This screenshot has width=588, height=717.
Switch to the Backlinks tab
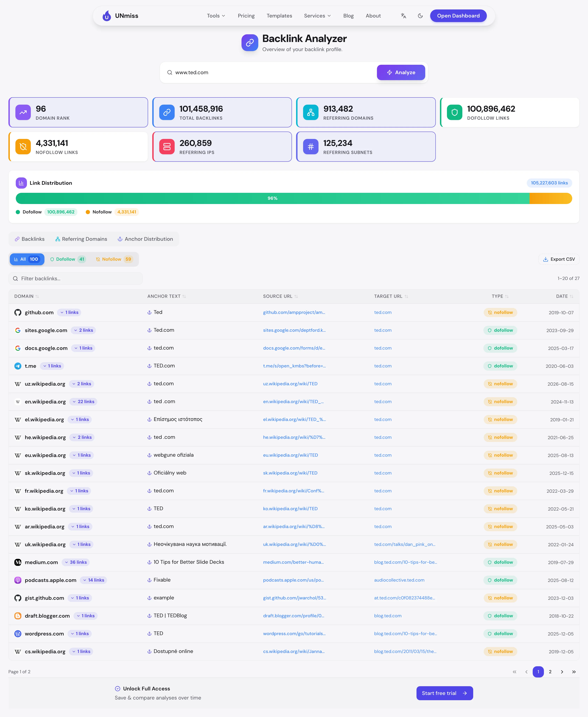[30, 239]
